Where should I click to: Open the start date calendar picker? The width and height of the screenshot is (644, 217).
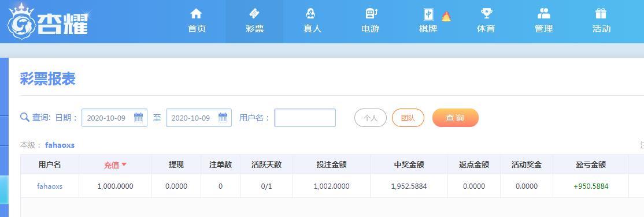138,117
